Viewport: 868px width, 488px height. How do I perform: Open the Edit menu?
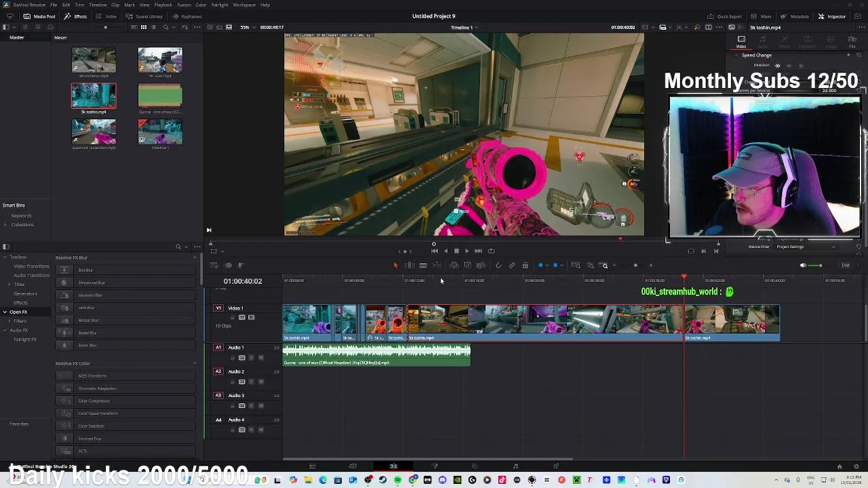[66, 5]
